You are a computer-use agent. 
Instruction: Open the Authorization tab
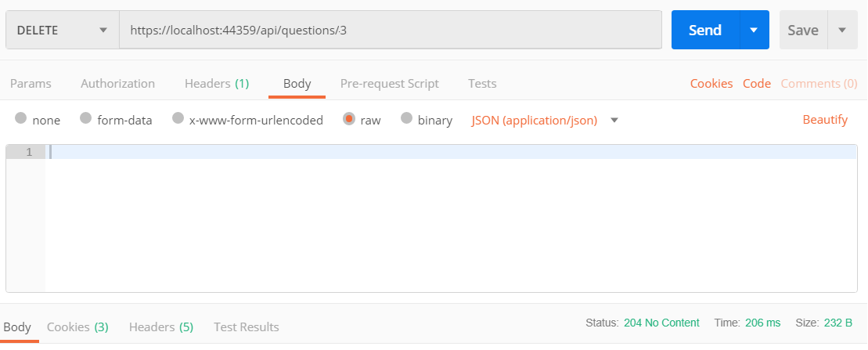click(117, 84)
